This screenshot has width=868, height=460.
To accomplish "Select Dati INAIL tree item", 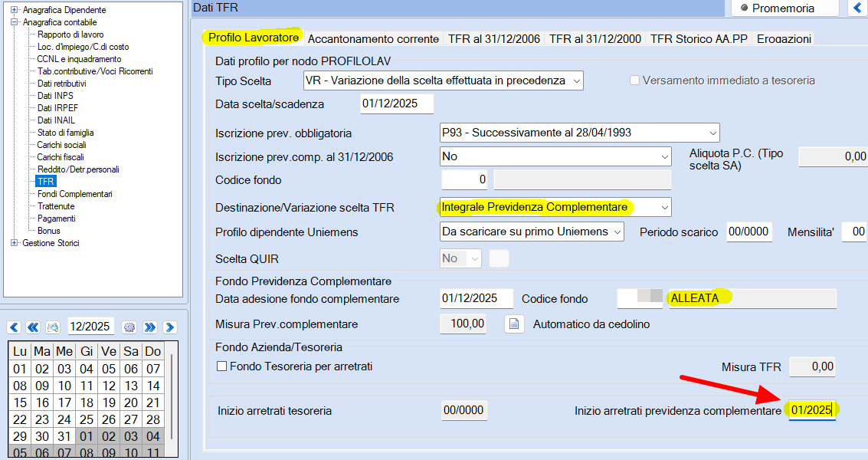I will tap(56, 120).
